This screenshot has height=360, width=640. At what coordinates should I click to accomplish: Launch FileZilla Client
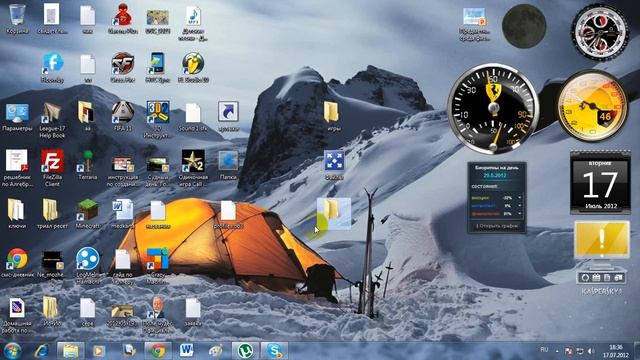pyautogui.click(x=52, y=168)
